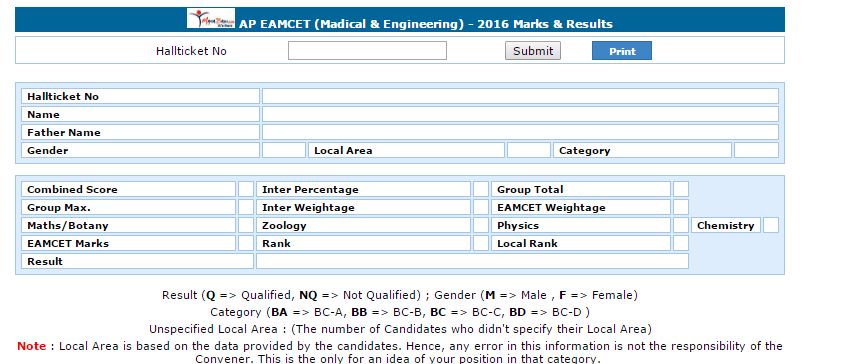Click the 'Group Max.' label
This screenshot has width=860, height=364.
point(128,208)
